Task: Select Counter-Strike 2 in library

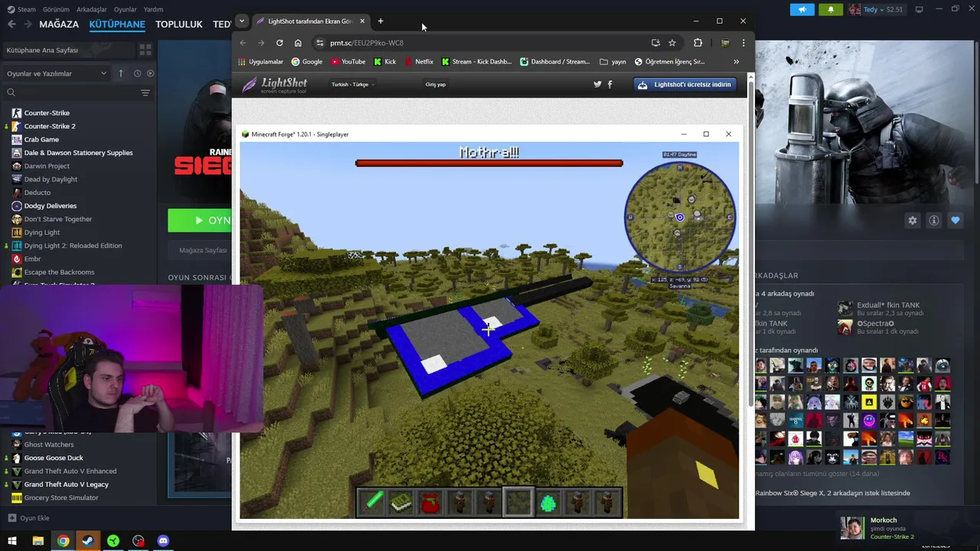Action: pyautogui.click(x=50, y=126)
